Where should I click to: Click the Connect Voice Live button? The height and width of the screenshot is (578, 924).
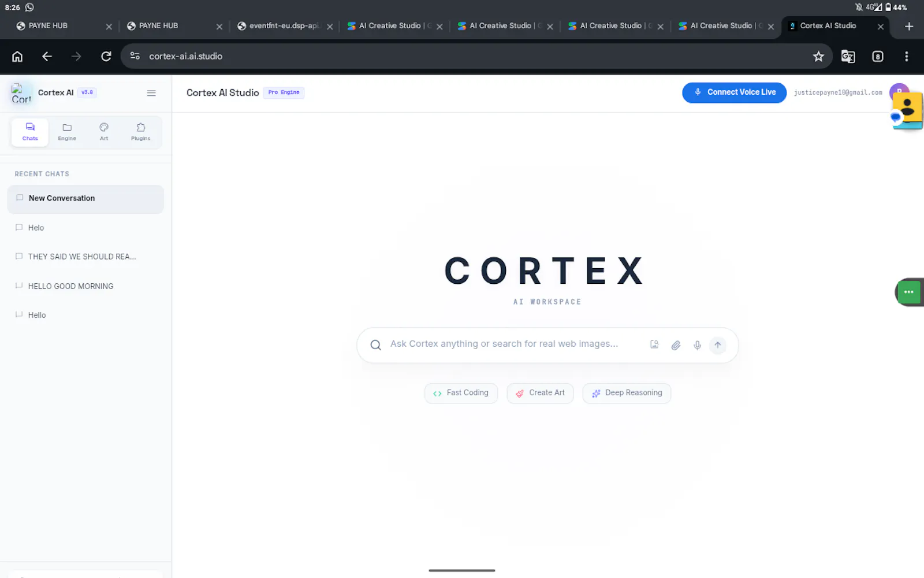[734, 92]
